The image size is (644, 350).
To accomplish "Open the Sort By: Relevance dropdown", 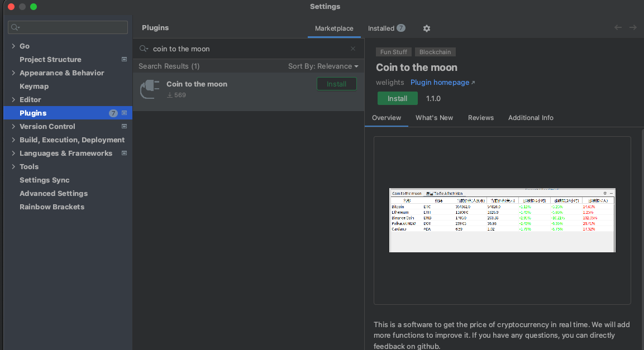I will (x=323, y=66).
